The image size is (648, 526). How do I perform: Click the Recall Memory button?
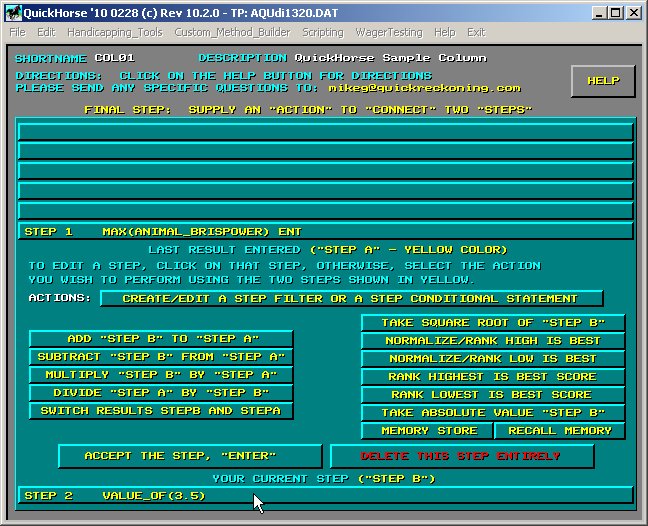560,431
